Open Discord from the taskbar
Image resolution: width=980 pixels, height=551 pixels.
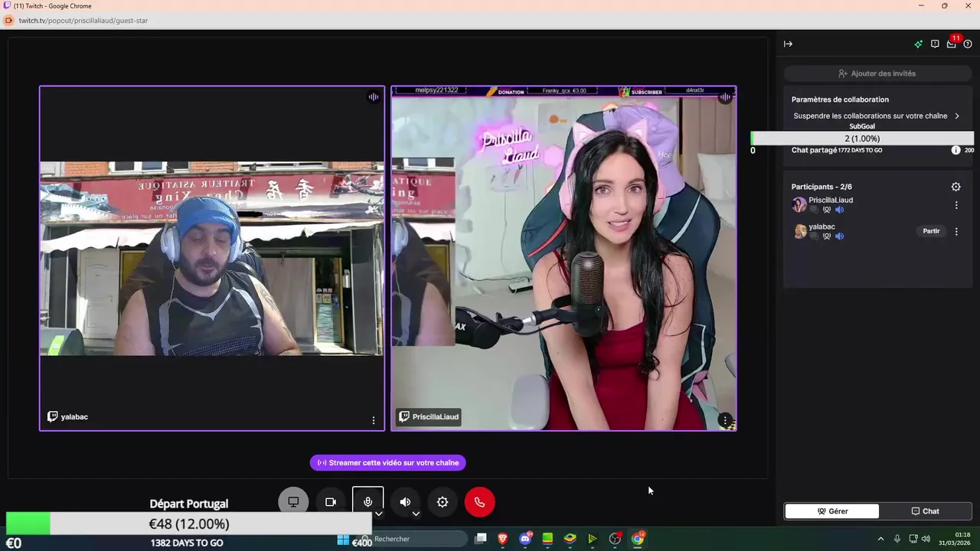point(525,539)
